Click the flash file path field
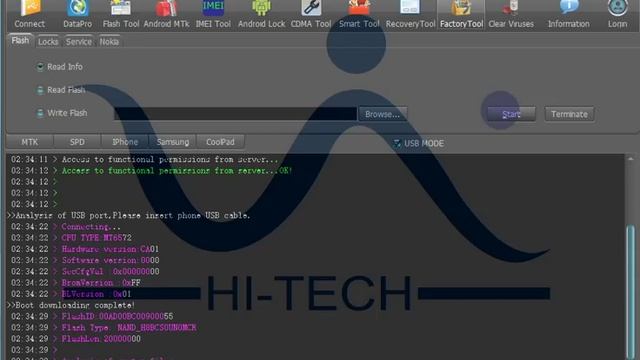Screen dimensions: 640x360 tap(235, 114)
